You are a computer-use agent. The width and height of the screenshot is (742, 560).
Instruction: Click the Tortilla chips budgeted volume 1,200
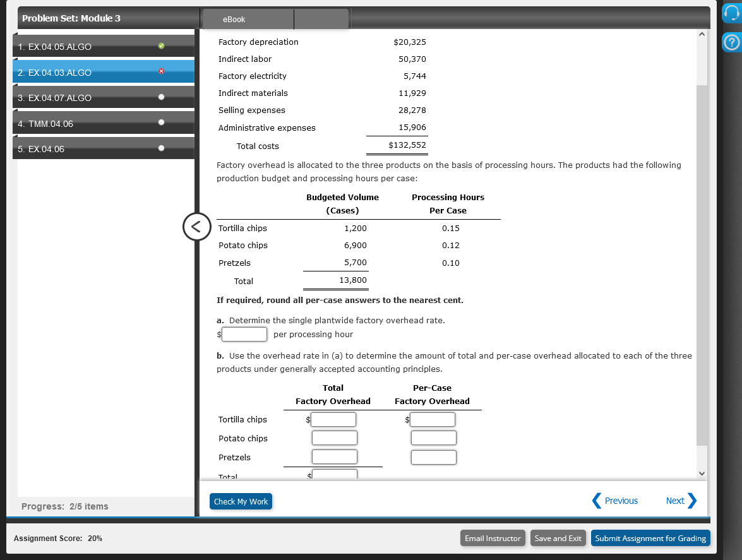pyautogui.click(x=356, y=229)
